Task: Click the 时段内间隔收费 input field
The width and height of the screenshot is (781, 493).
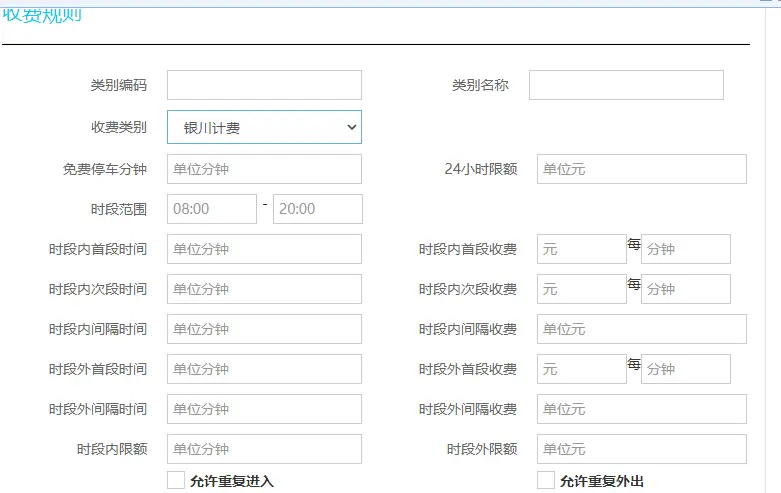Action: pos(641,329)
